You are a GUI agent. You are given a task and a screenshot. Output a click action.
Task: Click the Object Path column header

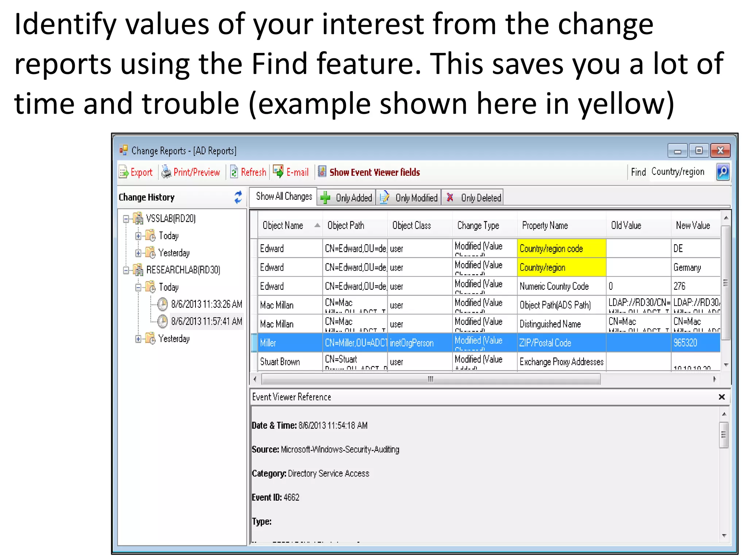pyautogui.click(x=355, y=225)
